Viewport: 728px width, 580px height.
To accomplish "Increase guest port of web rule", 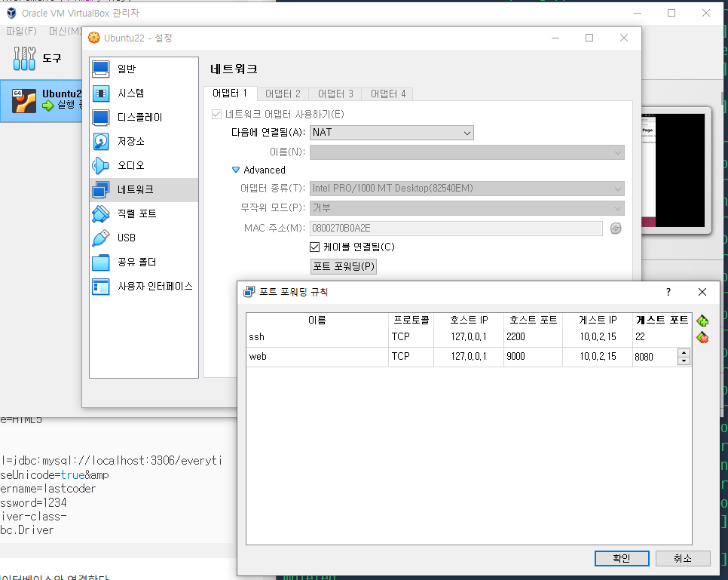I will pos(684,353).
